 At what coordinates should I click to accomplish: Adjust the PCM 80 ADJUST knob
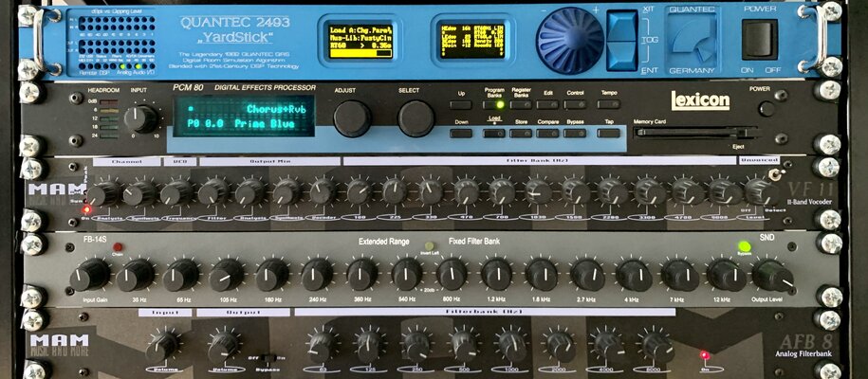tap(352, 118)
